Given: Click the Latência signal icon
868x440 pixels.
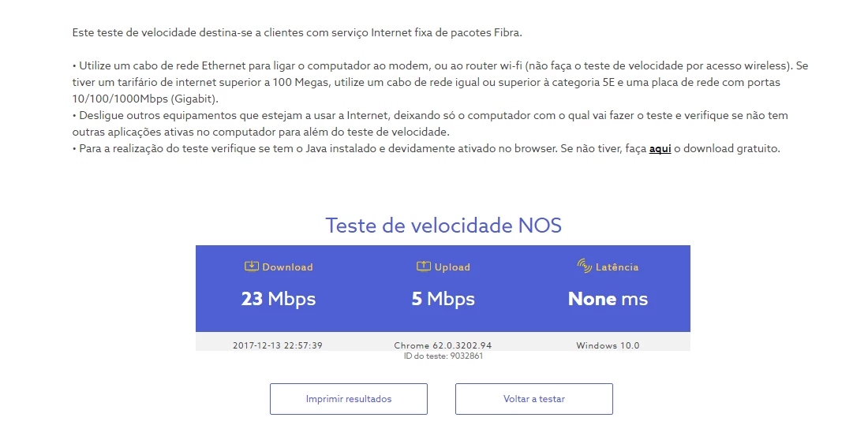Looking at the screenshot, I should [x=585, y=267].
